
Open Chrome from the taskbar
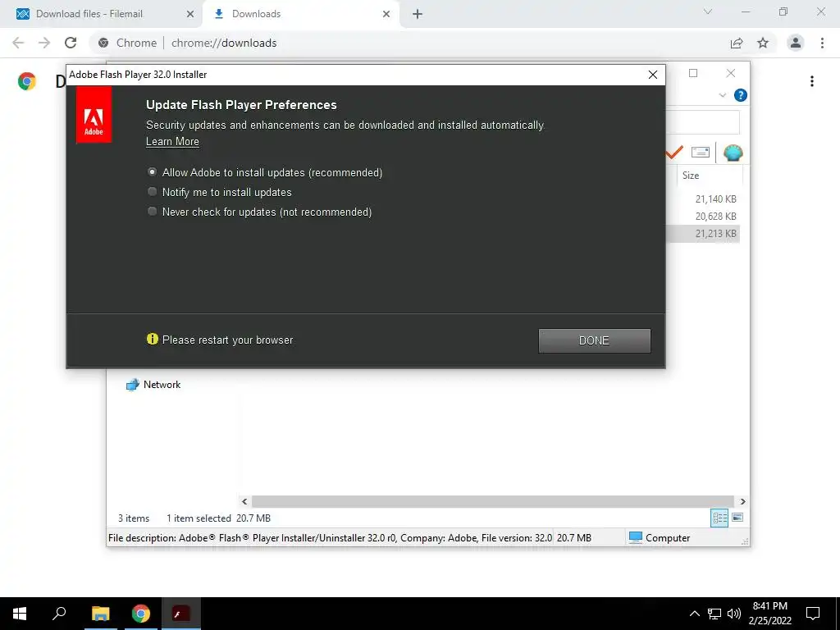[x=141, y=614]
